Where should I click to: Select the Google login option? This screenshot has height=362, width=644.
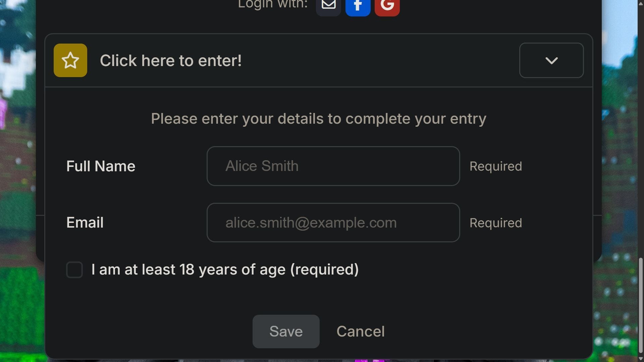click(387, 5)
